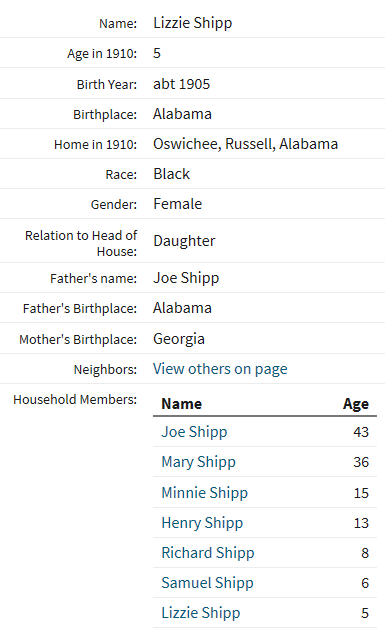
Task: Open Samuel Shipp household member record
Action: pos(207,583)
